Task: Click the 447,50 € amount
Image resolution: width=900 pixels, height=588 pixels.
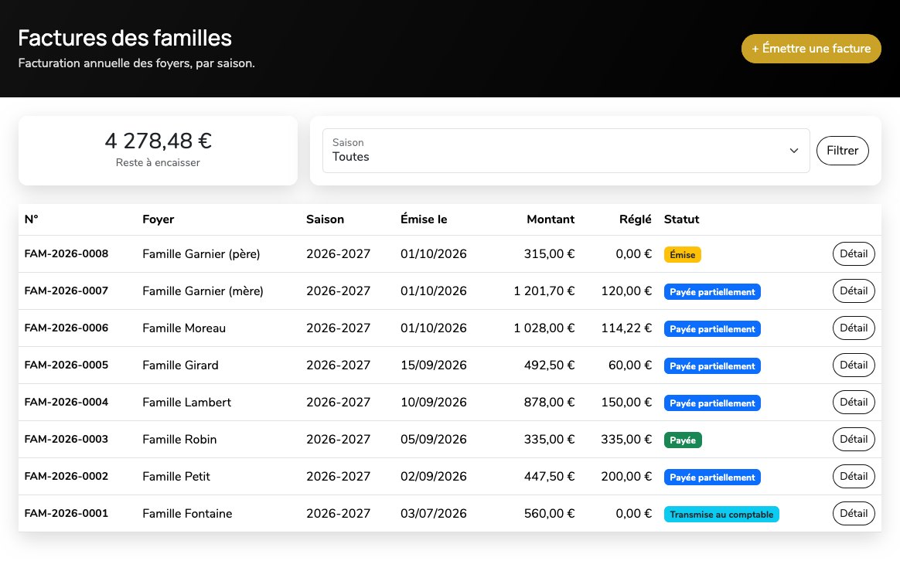Action: point(549,476)
